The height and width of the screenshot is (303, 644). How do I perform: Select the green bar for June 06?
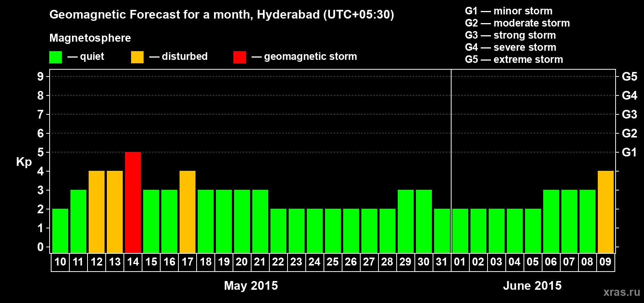pos(551,221)
